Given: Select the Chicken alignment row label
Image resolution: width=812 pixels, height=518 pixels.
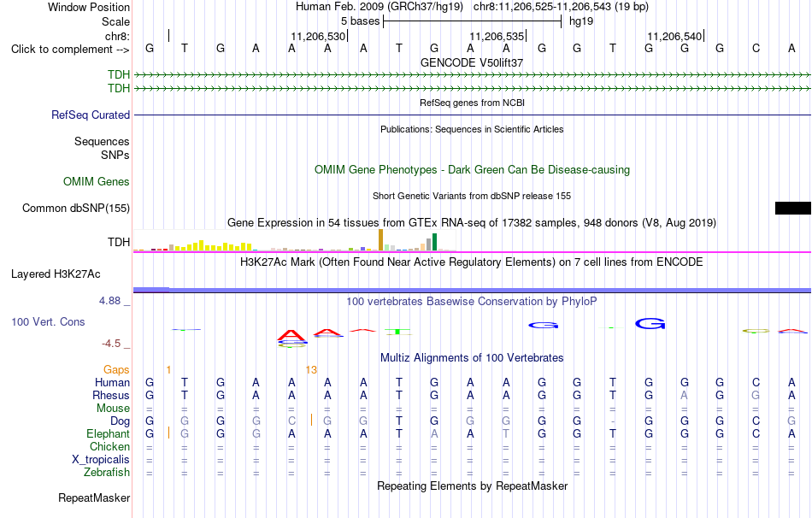Looking at the screenshot, I should 109,446.
